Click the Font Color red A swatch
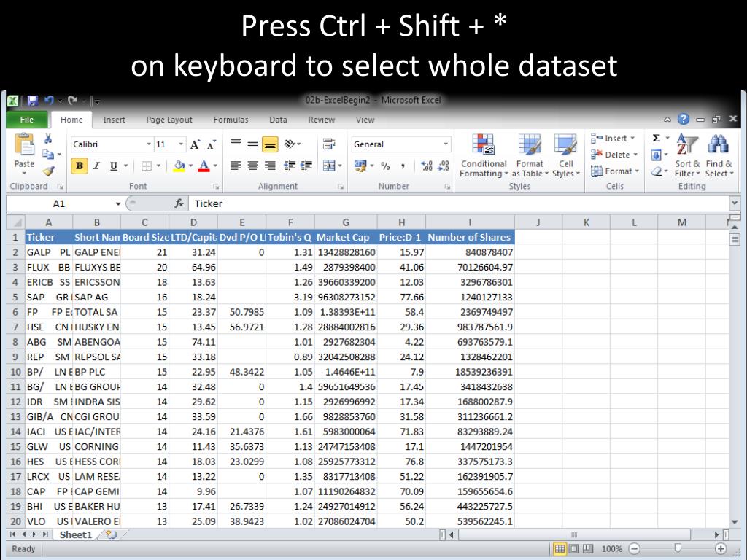This screenshot has height=560, width=747. (204, 166)
